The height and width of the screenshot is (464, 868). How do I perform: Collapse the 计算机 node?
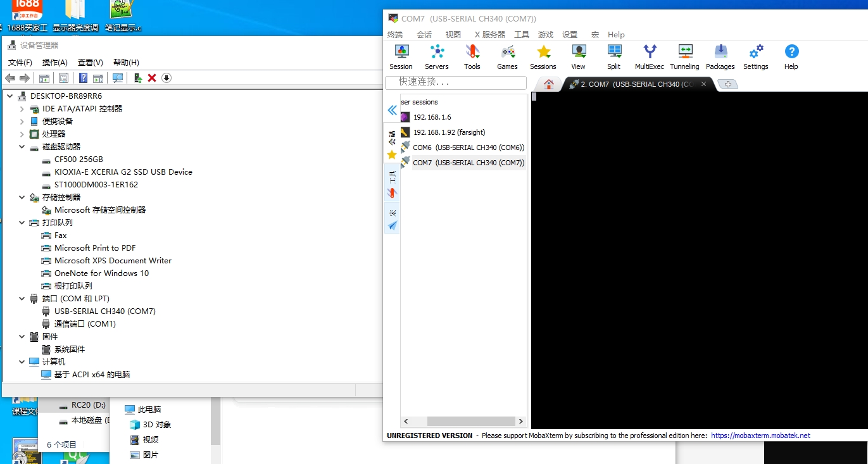[x=22, y=362]
